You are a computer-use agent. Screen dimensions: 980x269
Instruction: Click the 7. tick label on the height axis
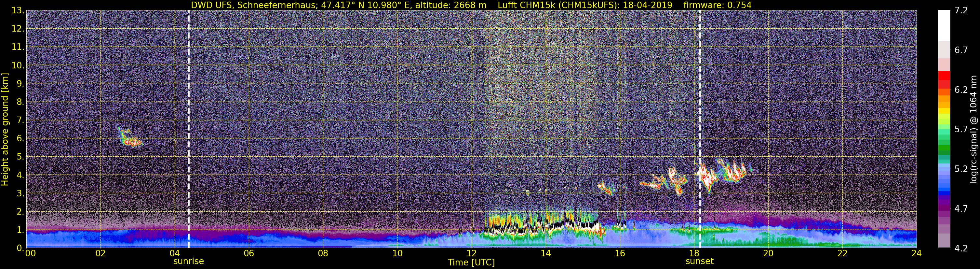tap(20, 120)
